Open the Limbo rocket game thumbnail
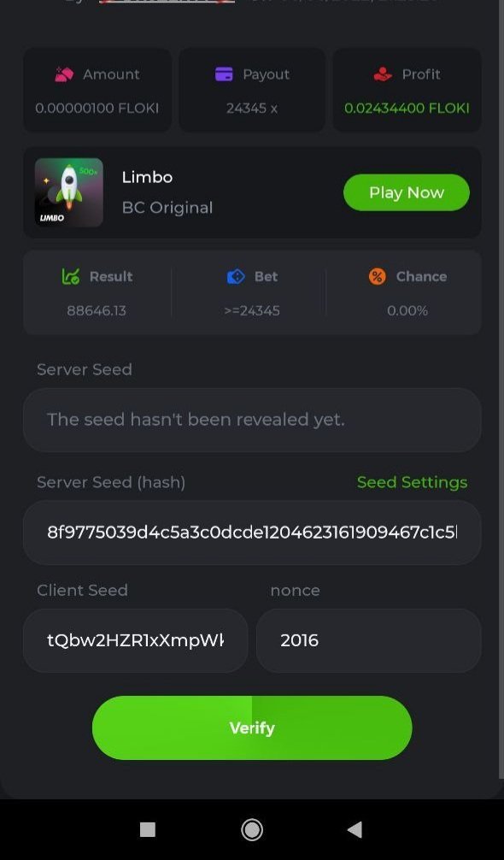 [x=69, y=192]
